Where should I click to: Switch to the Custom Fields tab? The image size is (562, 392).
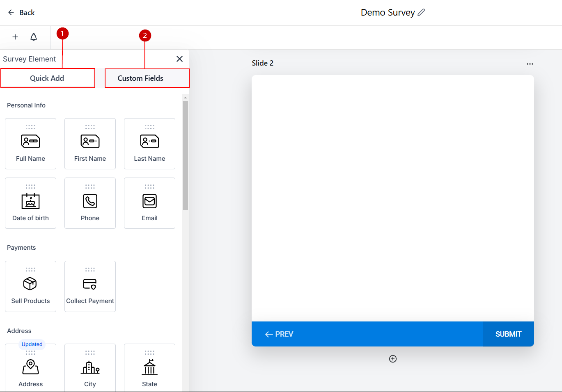click(x=147, y=78)
